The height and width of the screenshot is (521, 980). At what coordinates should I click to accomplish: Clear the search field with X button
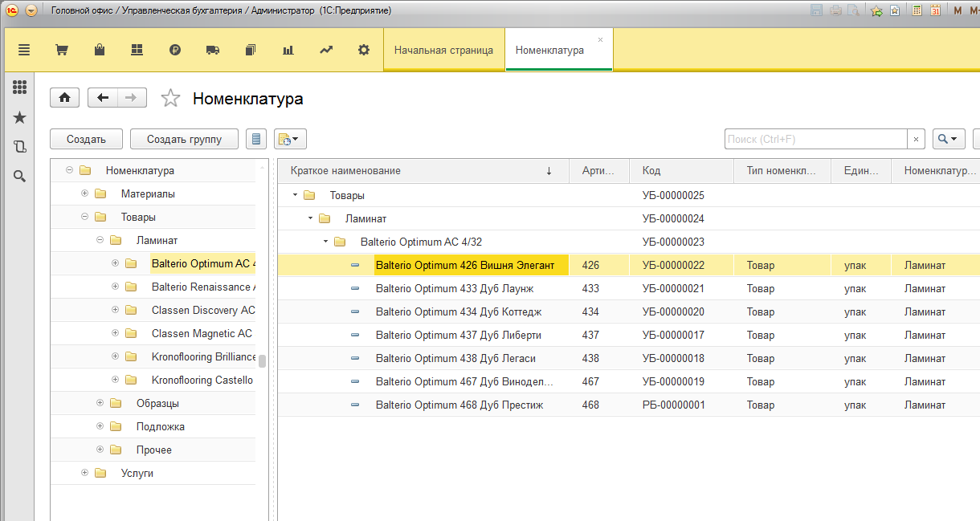pyautogui.click(x=917, y=139)
